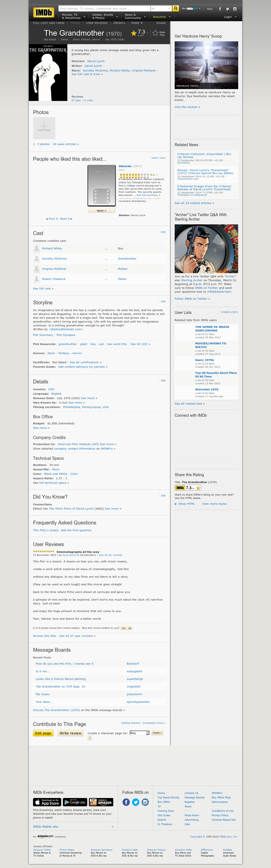Click the Download on the App Store badge
Screen dimensions: 271x868
click(x=47, y=802)
